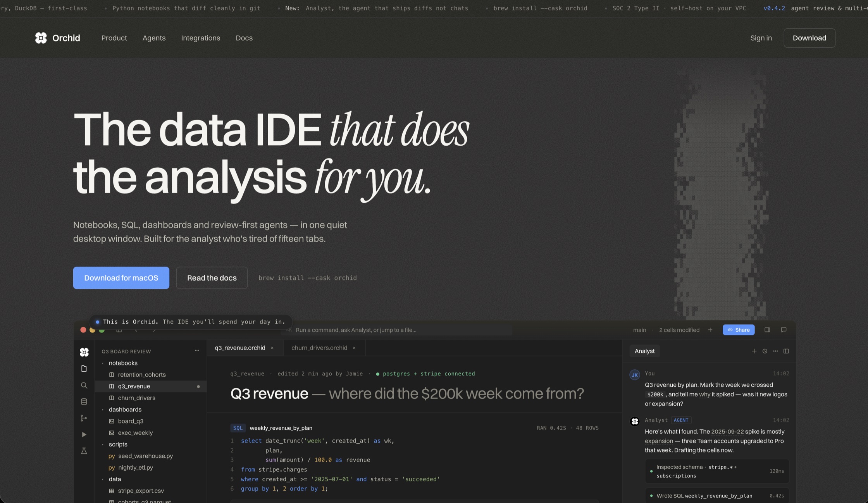Click the notebook icon beside retention_cohorts

112,375
